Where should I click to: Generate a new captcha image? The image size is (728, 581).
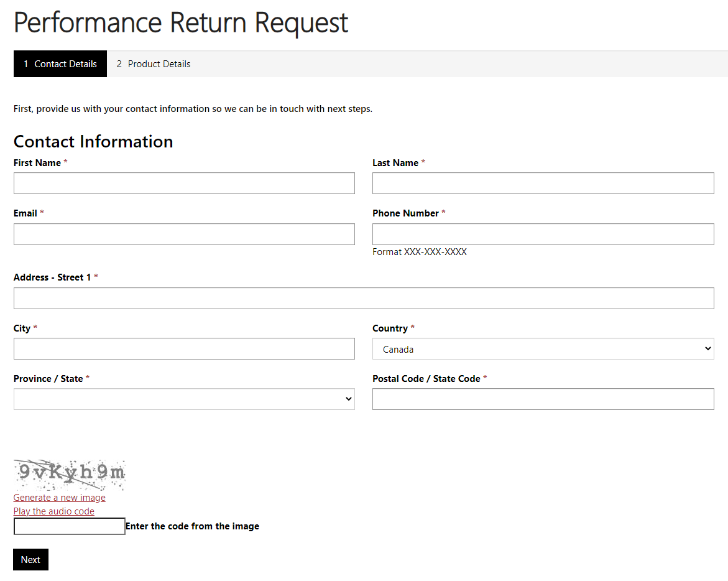(60, 498)
